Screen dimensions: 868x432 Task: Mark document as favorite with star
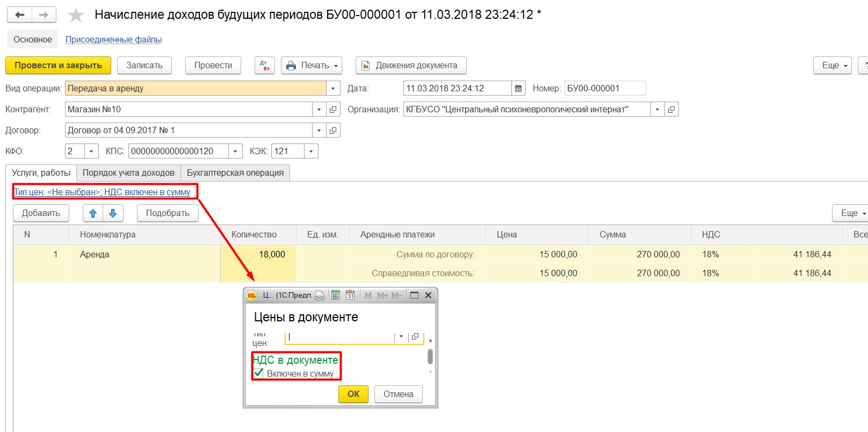coord(76,15)
